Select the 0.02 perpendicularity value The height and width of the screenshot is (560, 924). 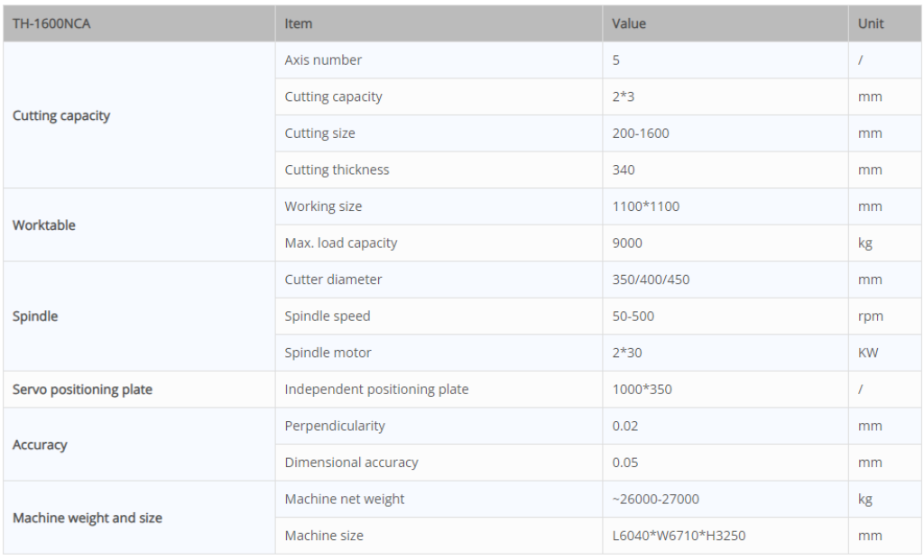click(625, 426)
